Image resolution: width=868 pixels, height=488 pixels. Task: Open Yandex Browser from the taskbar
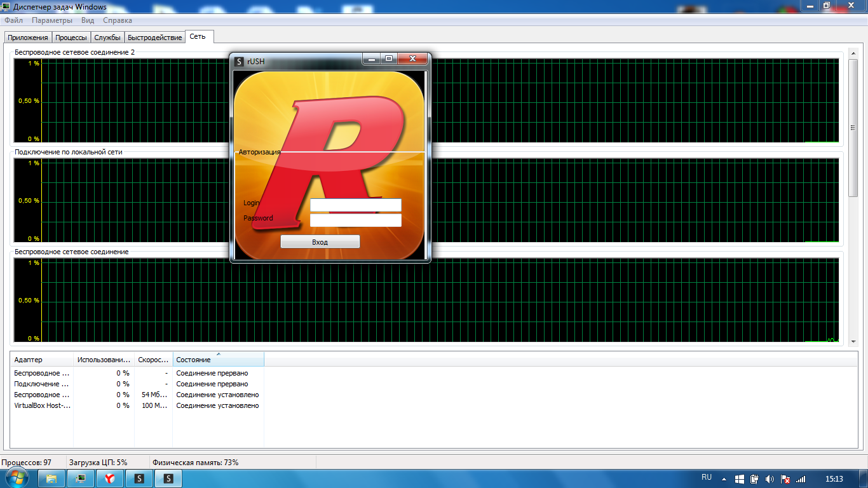click(109, 478)
